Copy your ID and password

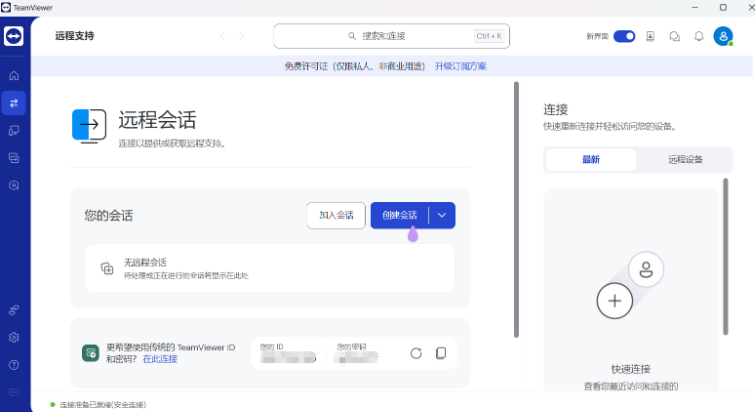tap(441, 353)
